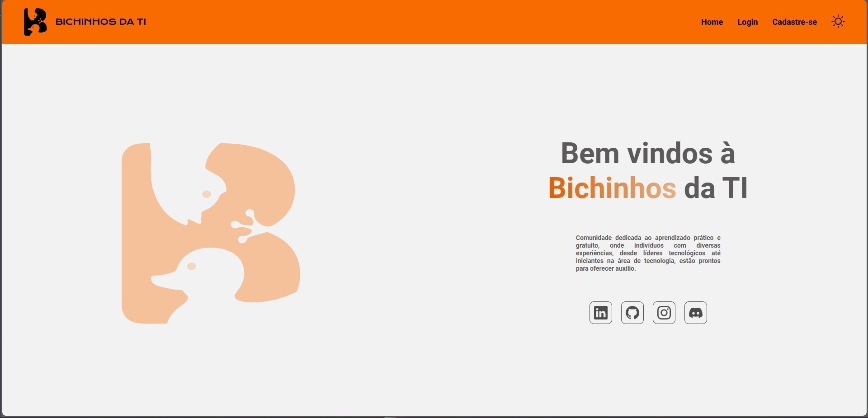Image resolution: width=868 pixels, height=418 pixels.
Task: Open the Instagram social icon
Action: tap(664, 313)
